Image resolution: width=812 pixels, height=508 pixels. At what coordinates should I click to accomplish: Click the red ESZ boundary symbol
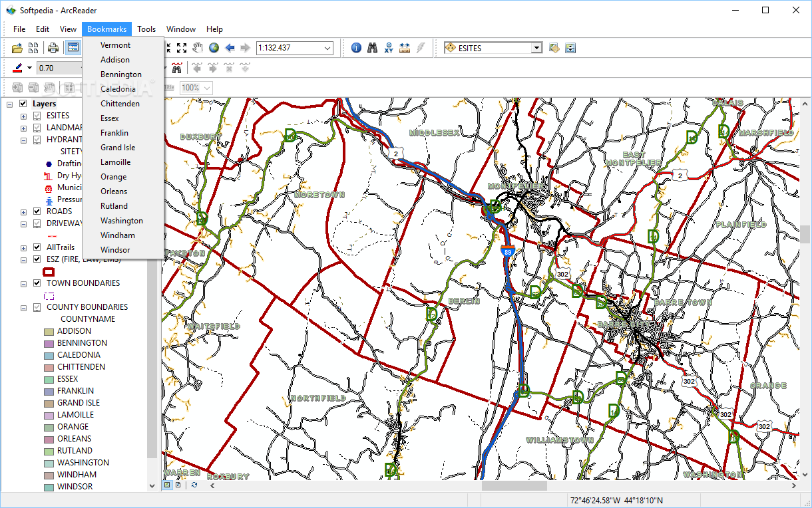(49, 271)
